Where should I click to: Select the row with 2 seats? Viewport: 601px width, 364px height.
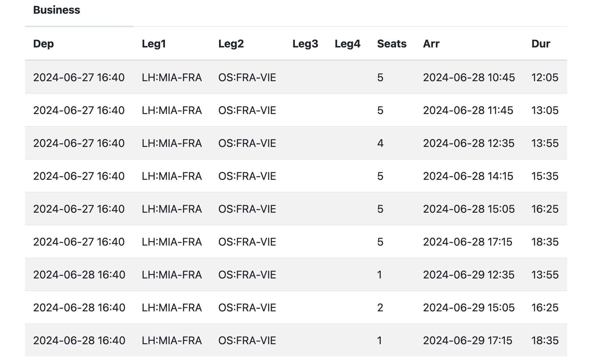coord(380,308)
